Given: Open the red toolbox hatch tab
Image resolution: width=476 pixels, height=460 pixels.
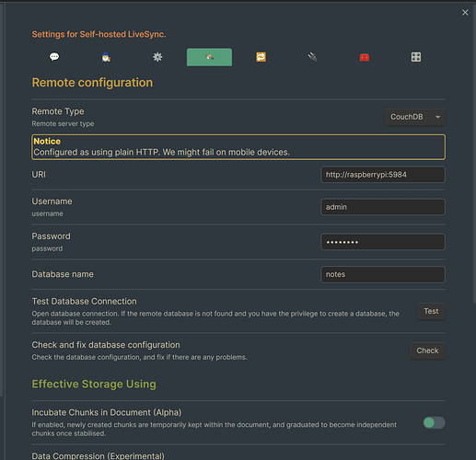Looking at the screenshot, I should 365,57.
